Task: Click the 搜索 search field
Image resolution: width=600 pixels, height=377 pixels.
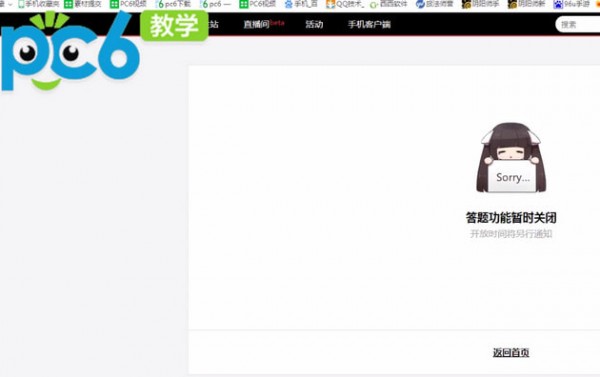Action: [578, 24]
